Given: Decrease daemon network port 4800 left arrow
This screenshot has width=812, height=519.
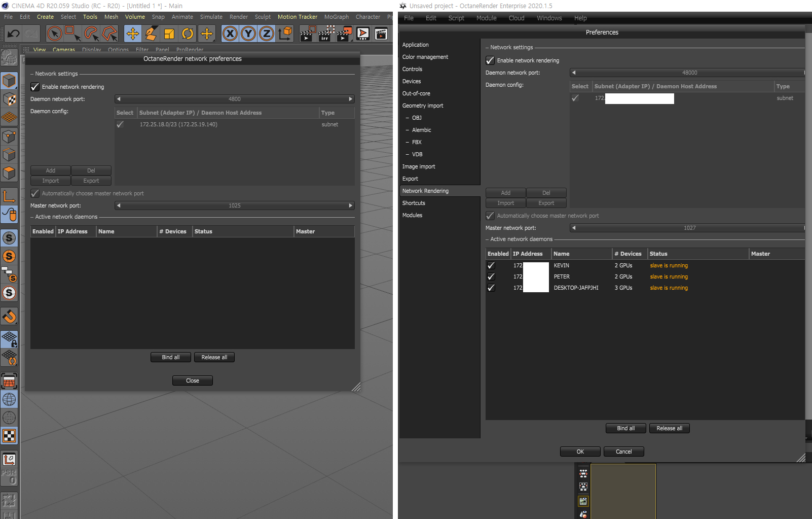Looking at the screenshot, I should (119, 99).
